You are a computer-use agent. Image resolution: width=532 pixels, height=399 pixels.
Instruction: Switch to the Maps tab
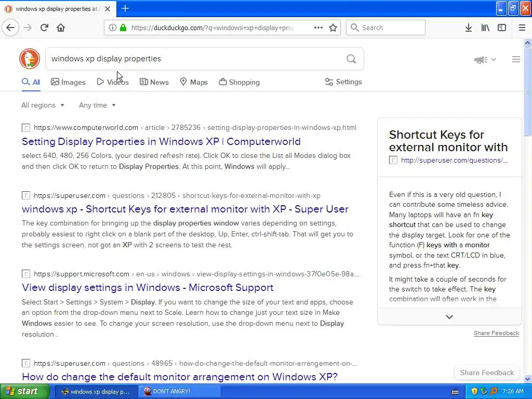[194, 82]
